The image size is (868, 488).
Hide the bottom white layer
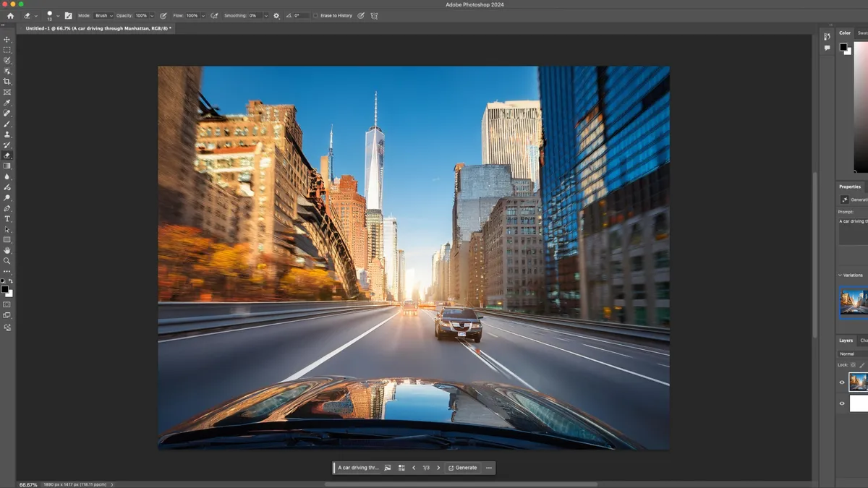pyautogui.click(x=842, y=403)
